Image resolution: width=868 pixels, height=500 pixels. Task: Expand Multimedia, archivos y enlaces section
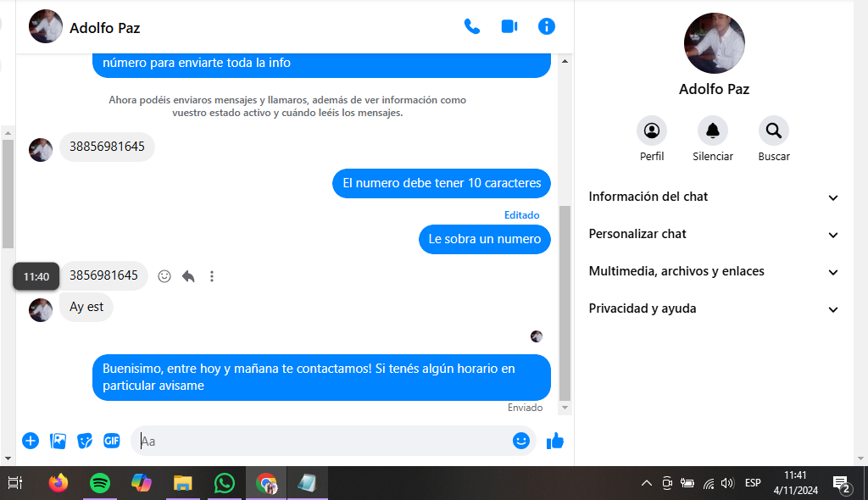(713, 271)
